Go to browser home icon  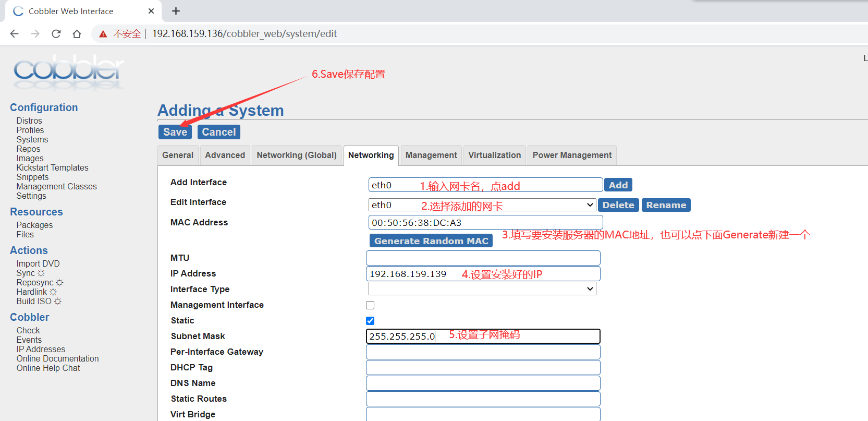77,34
